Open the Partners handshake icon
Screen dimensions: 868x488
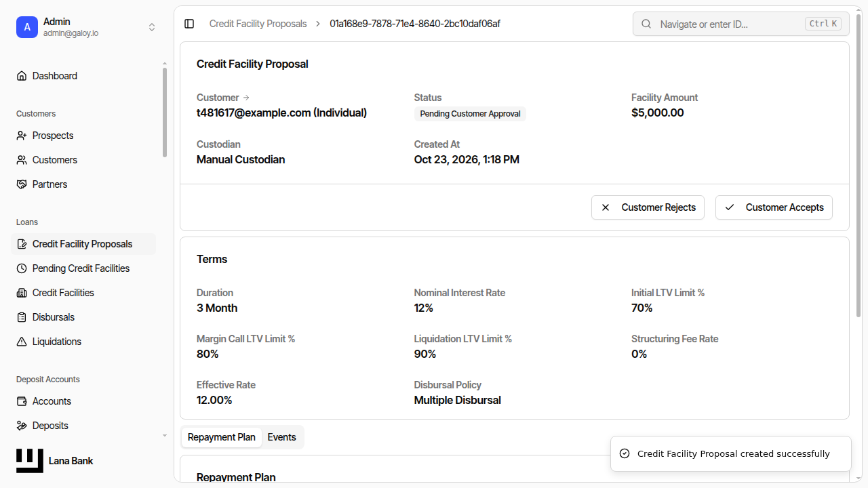(x=22, y=184)
